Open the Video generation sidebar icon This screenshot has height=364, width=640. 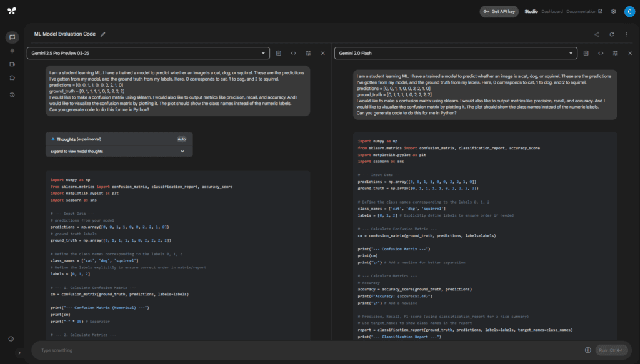point(12,64)
